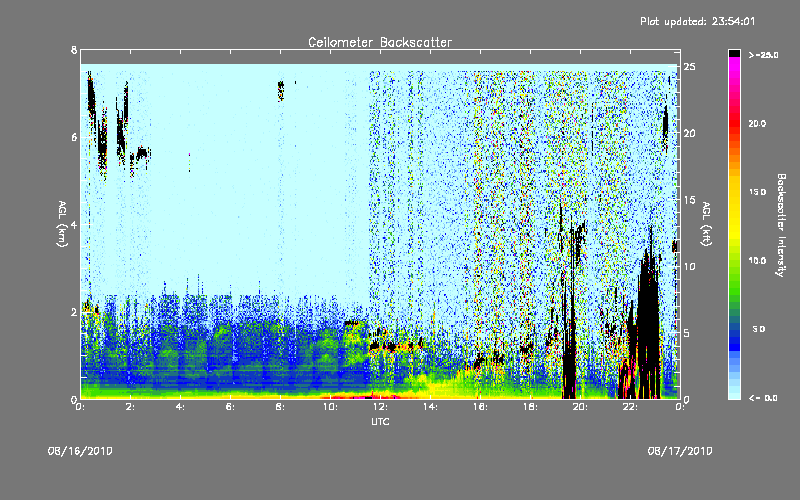Click the ">=25.0" colorbar tick label

763,55
